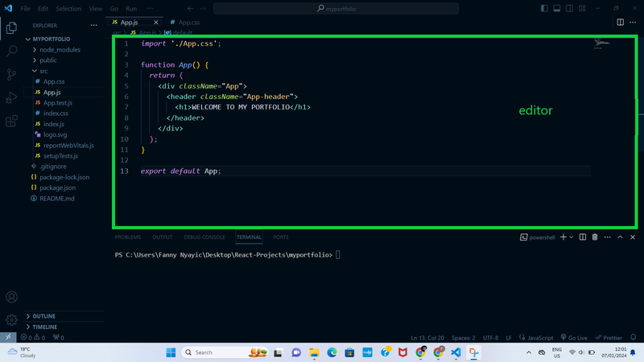Screen dimensions: 644x362
Task: Open the Extensions view
Action: point(11,121)
